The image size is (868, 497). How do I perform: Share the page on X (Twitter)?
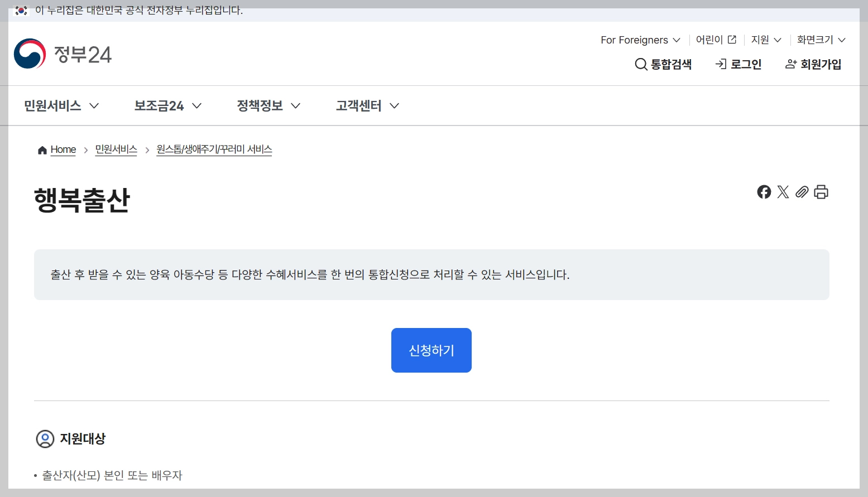click(783, 192)
